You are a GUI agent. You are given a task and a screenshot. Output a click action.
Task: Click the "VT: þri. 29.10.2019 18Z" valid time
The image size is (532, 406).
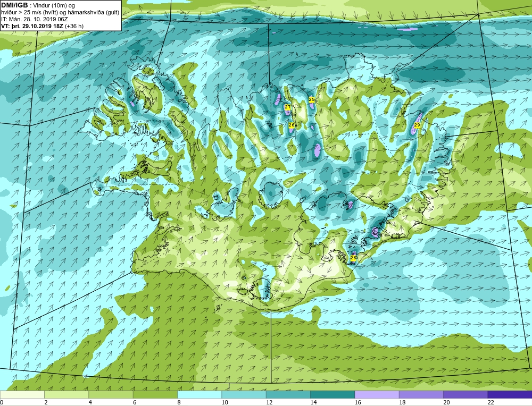[x=32, y=26]
